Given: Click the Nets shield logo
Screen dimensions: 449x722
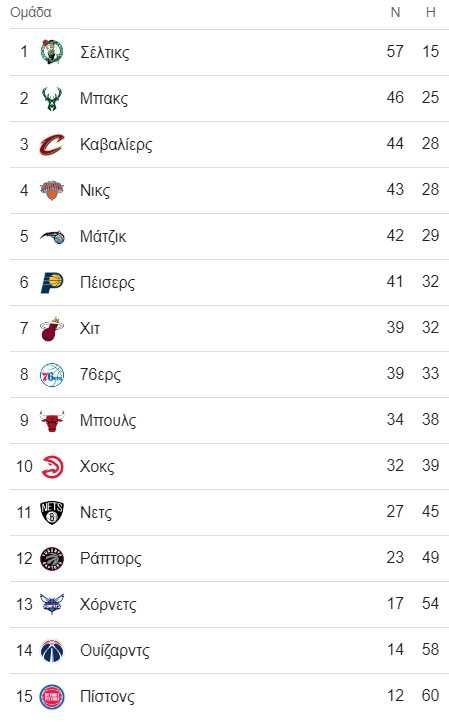Looking at the screenshot, I should pyautogui.click(x=52, y=512).
